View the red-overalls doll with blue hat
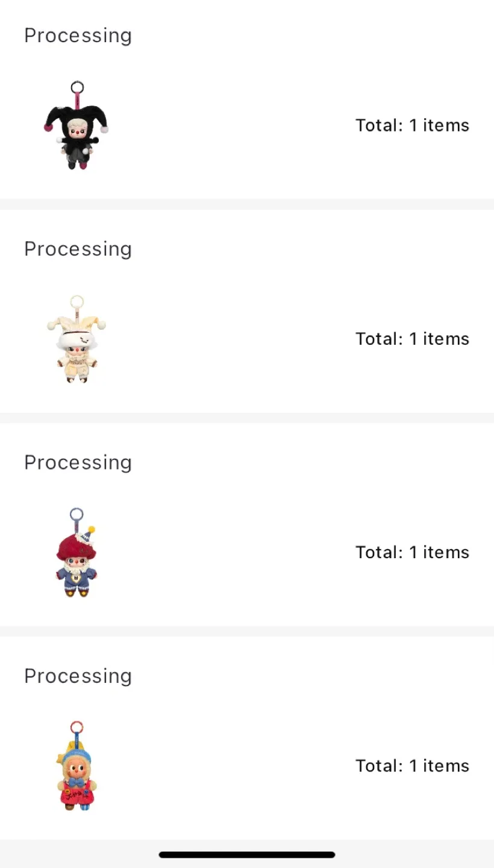The width and height of the screenshot is (494, 868). coord(77,766)
